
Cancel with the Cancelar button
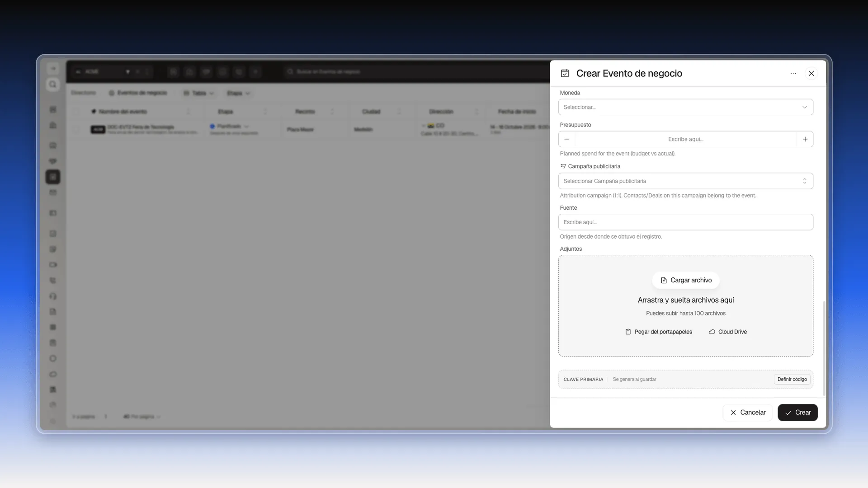747,413
